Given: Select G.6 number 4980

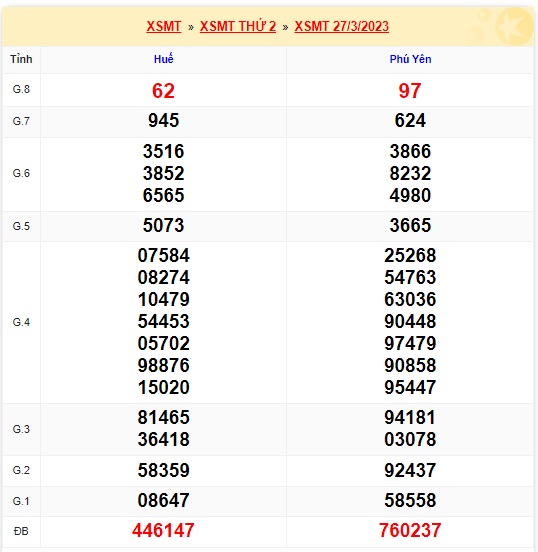Looking at the screenshot, I should tap(410, 195).
